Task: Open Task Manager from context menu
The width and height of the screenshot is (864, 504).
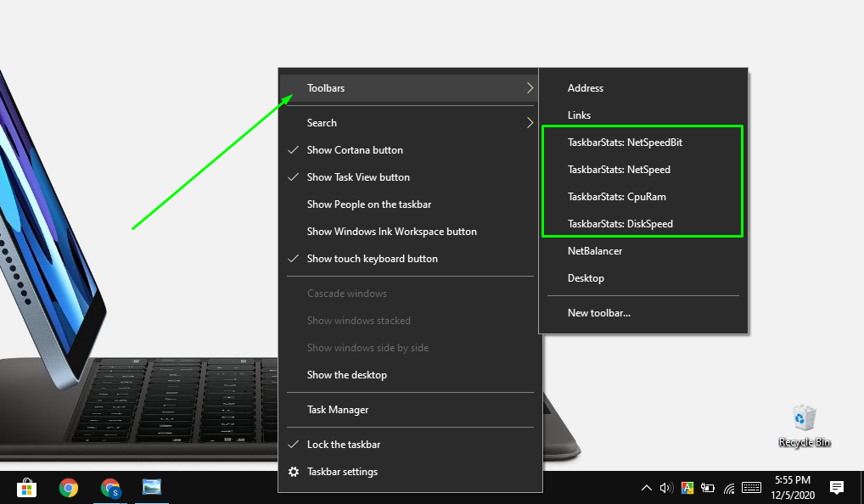Action: pyautogui.click(x=338, y=410)
